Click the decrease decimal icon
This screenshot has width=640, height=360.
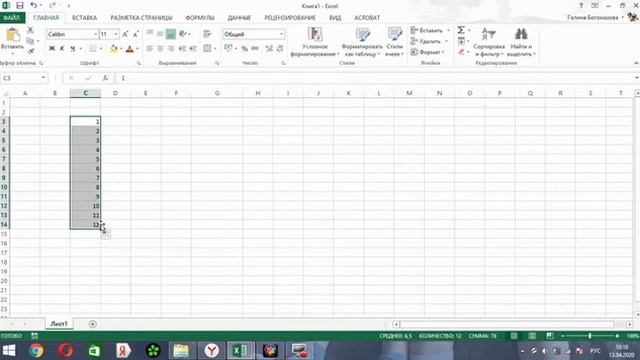tap(280, 49)
